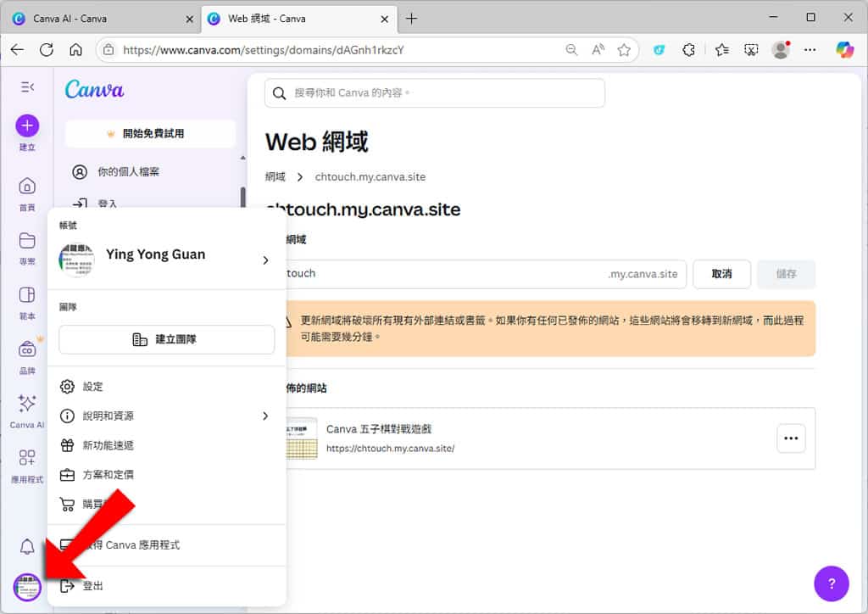Open the Templates sidebar icon

27,294
